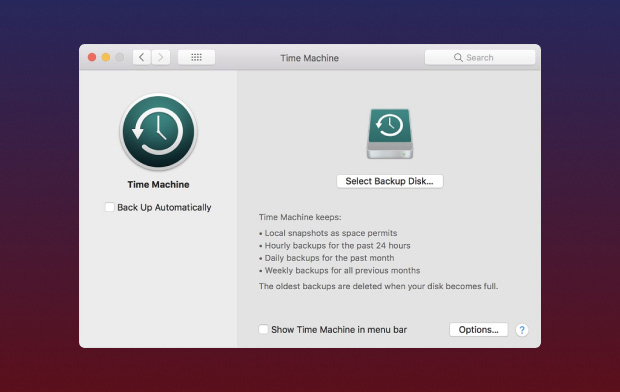Click 'Daily backups for the past month'
The width and height of the screenshot is (620, 392).
coord(327,258)
